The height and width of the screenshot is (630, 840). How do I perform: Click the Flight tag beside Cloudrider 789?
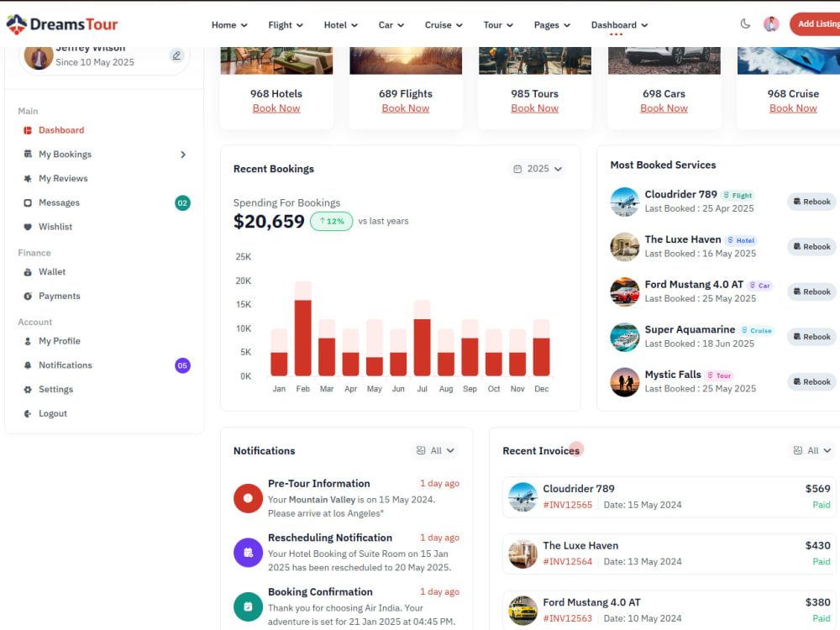[738, 196]
